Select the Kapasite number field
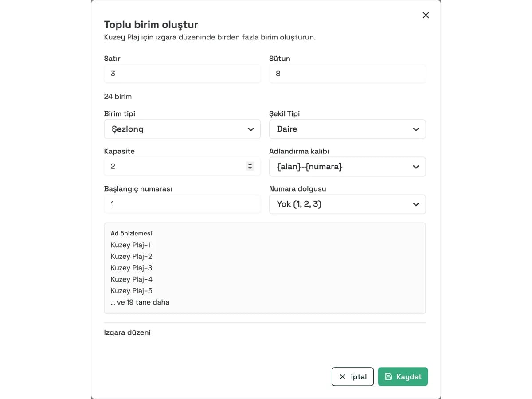The image size is (532, 399). point(182,166)
